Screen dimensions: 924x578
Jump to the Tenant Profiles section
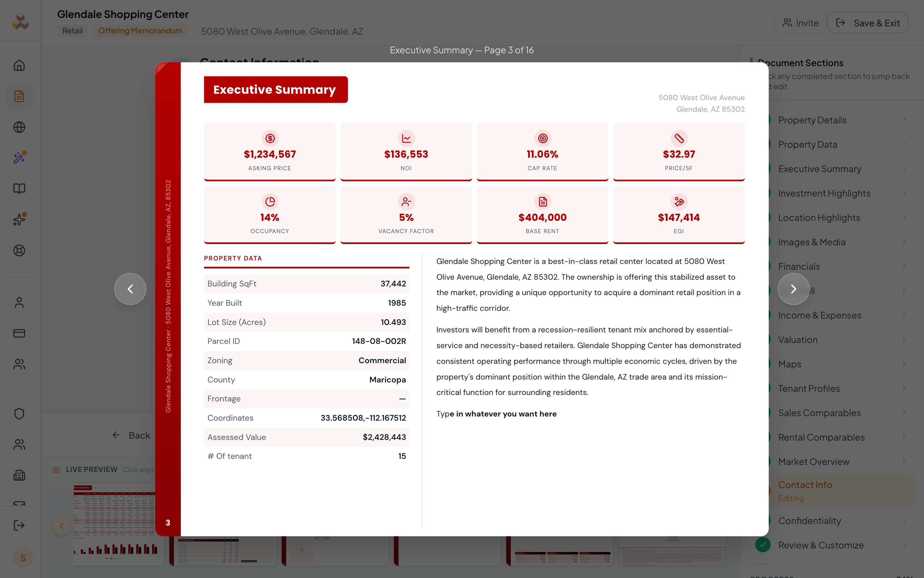point(809,389)
